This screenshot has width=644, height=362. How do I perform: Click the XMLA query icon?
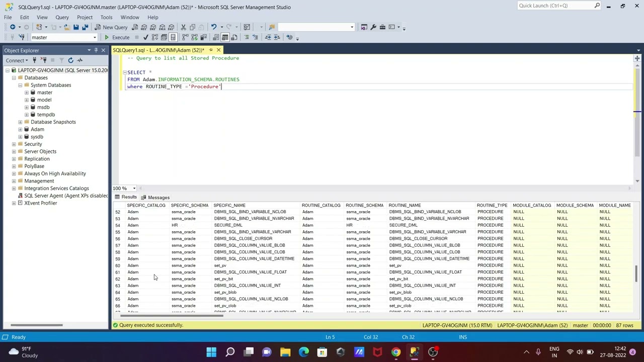pos(162,27)
